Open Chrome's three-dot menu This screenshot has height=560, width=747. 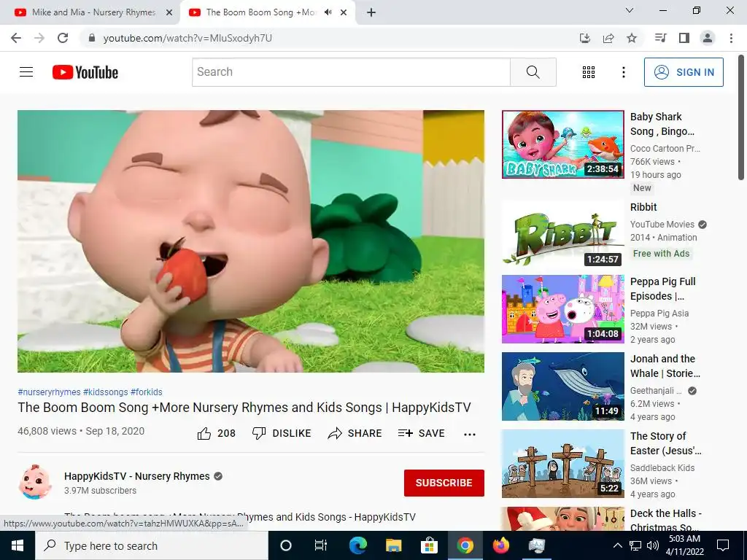731,38
